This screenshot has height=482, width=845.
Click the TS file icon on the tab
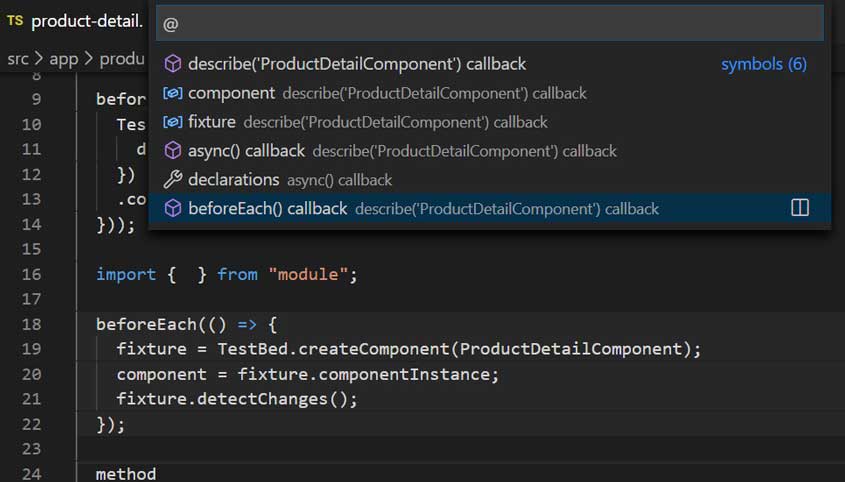pyautogui.click(x=15, y=20)
